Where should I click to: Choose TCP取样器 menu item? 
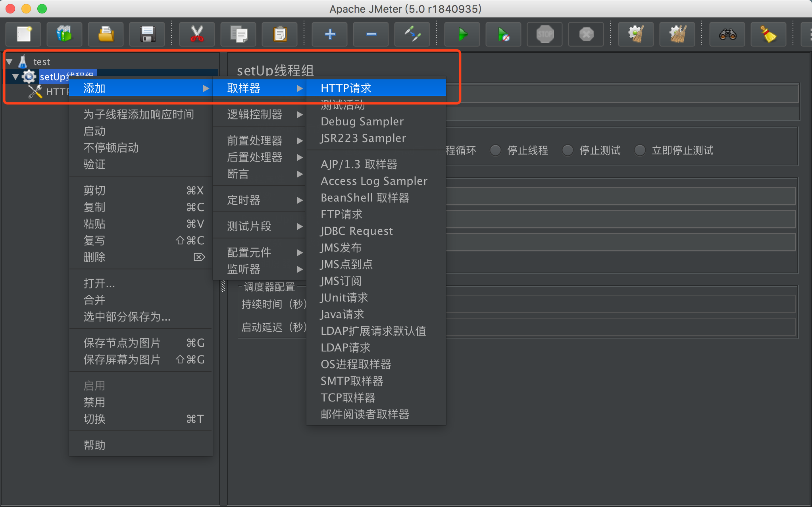[376, 398]
